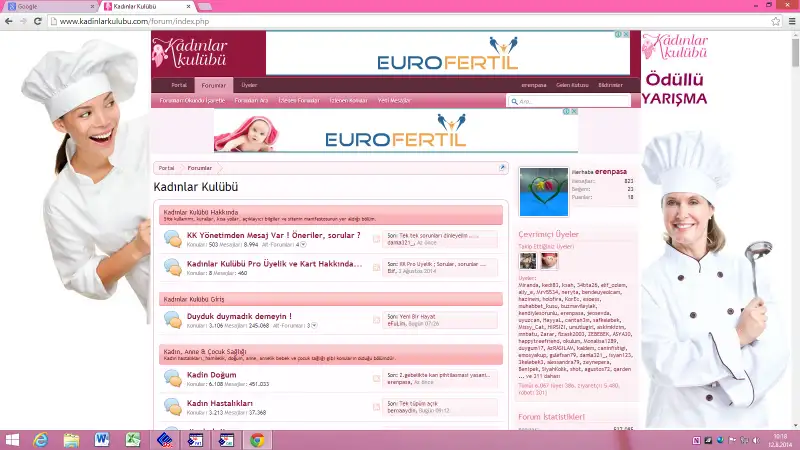Click the Gelen Kutusu inbox link

(x=572, y=85)
